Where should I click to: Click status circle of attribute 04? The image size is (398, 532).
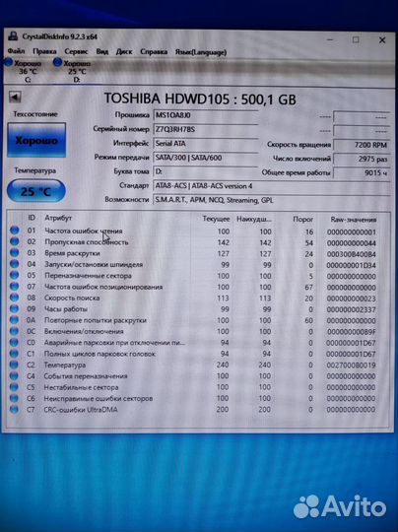(14, 264)
